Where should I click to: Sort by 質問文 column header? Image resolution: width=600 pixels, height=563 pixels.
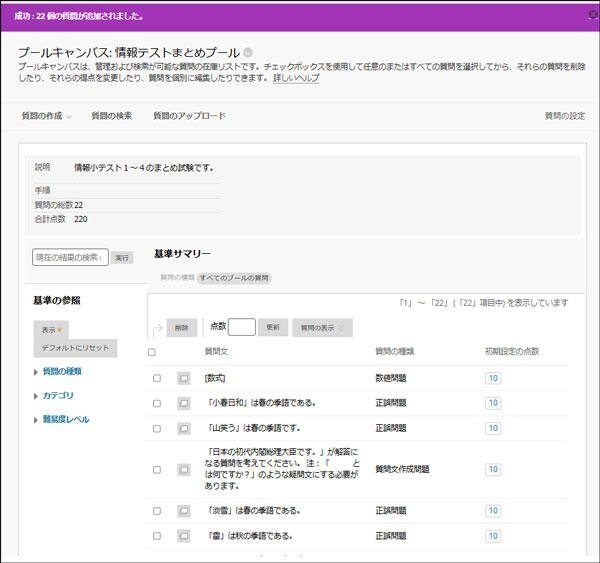pos(216,351)
